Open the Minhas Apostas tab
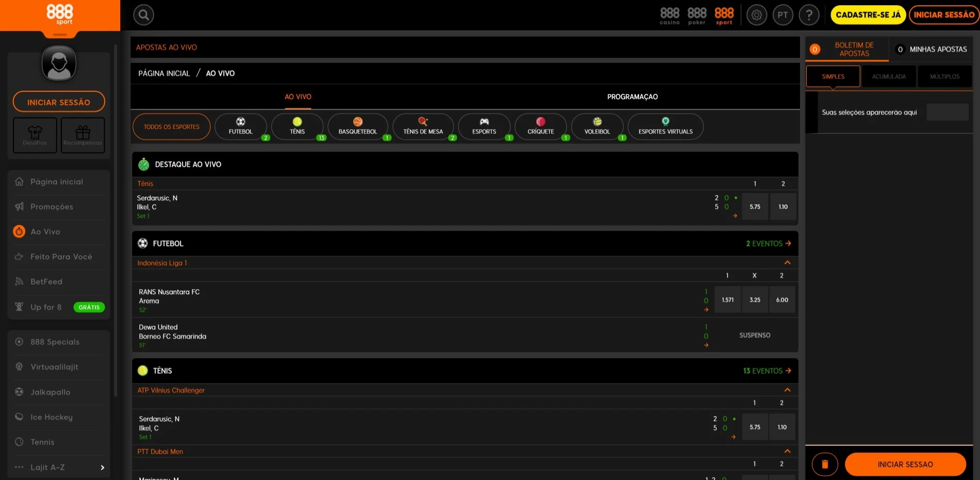The image size is (980, 480). 932,49
